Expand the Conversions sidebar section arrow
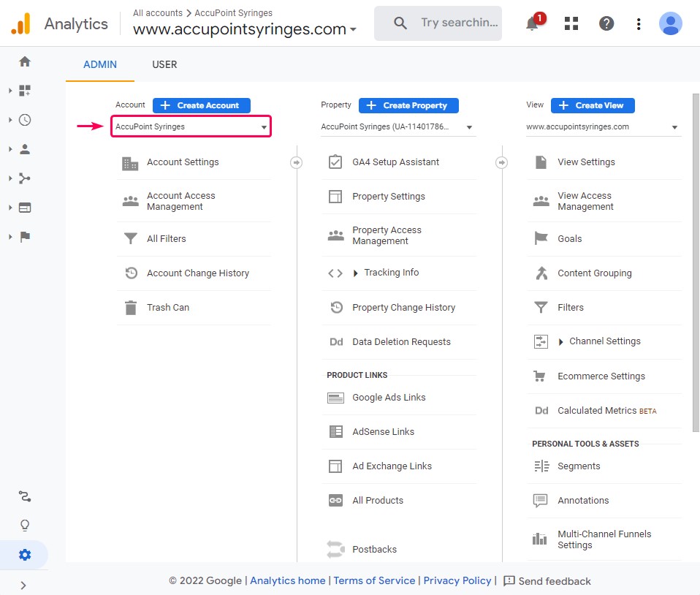700x595 pixels. tap(10, 237)
